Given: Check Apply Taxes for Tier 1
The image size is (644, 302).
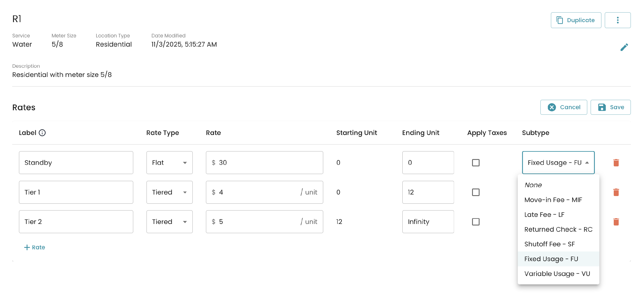Looking at the screenshot, I should coord(475,192).
